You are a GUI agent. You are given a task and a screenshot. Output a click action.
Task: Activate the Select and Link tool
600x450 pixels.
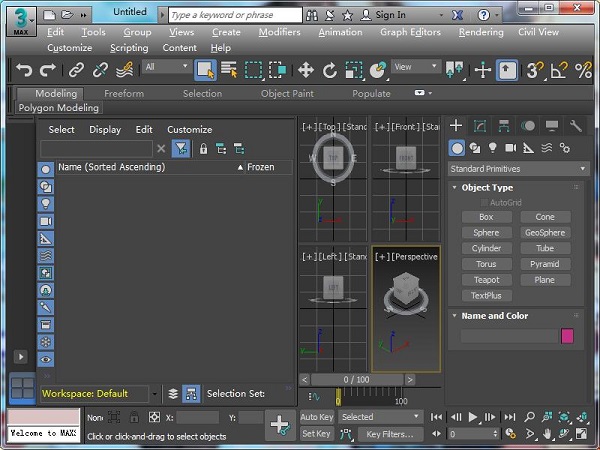click(76, 70)
